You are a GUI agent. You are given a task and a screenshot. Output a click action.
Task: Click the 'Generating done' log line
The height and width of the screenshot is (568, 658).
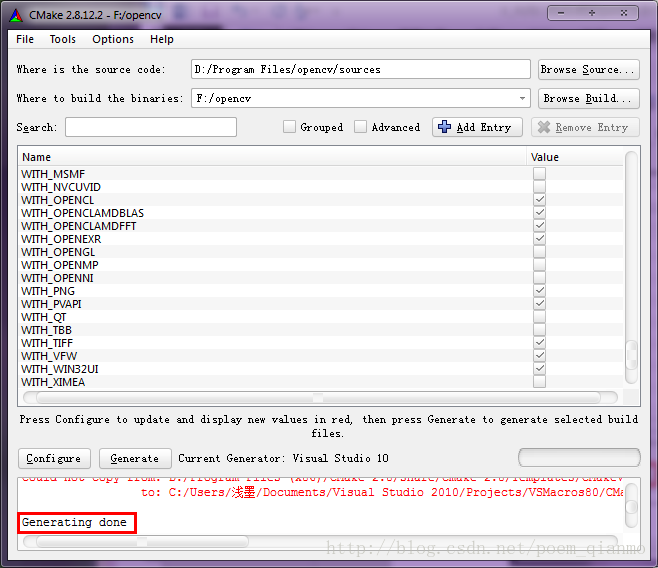click(74, 522)
